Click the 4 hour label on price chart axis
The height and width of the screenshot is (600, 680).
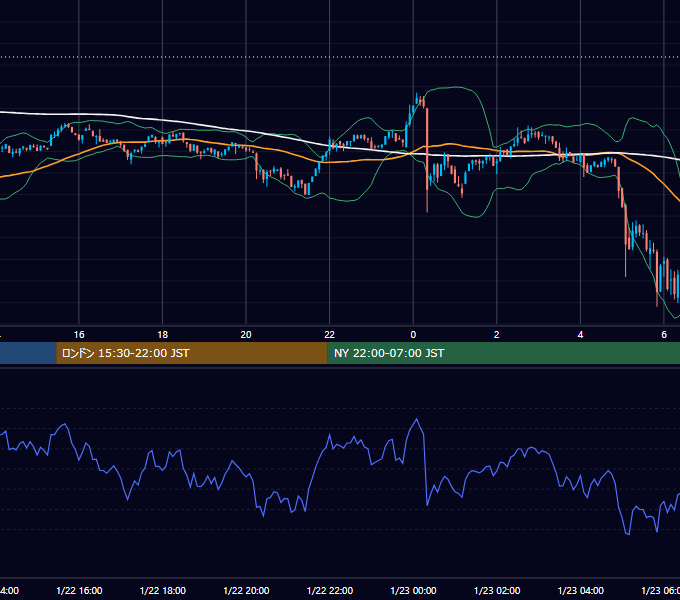coord(580,335)
